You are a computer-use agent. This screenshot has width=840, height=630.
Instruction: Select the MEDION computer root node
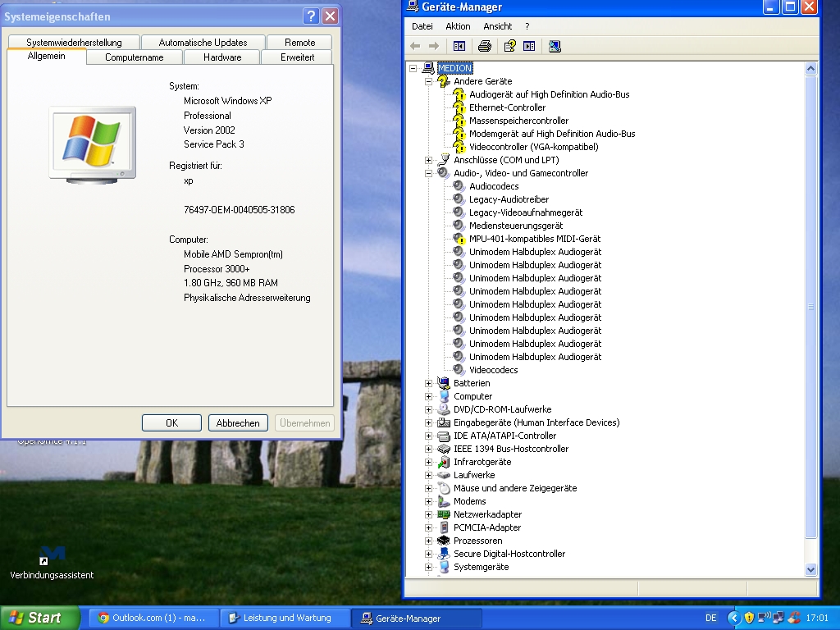tap(454, 68)
